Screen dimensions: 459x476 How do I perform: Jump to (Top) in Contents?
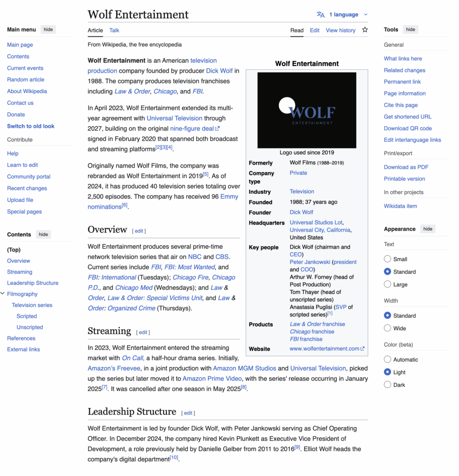(x=14, y=250)
